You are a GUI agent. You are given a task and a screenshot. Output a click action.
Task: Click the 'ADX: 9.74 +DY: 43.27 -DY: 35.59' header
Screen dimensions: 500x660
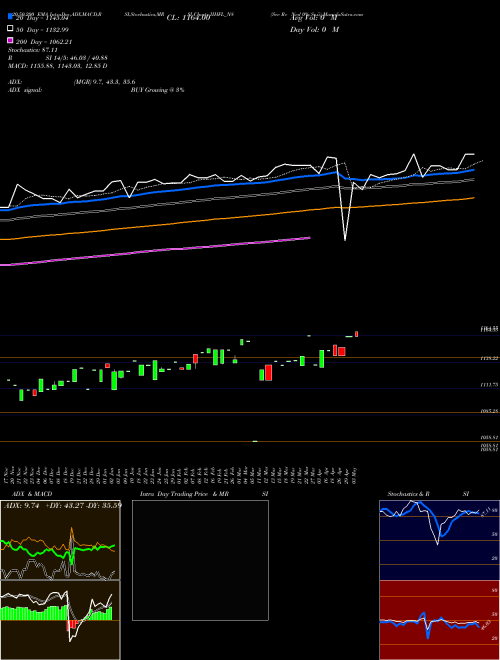[63, 506]
